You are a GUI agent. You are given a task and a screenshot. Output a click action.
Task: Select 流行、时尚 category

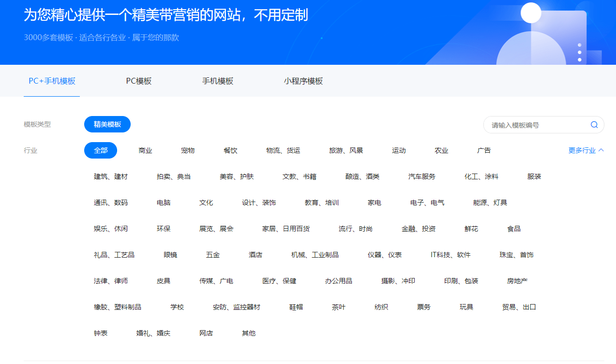pyautogui.click(x=356, y=229)
